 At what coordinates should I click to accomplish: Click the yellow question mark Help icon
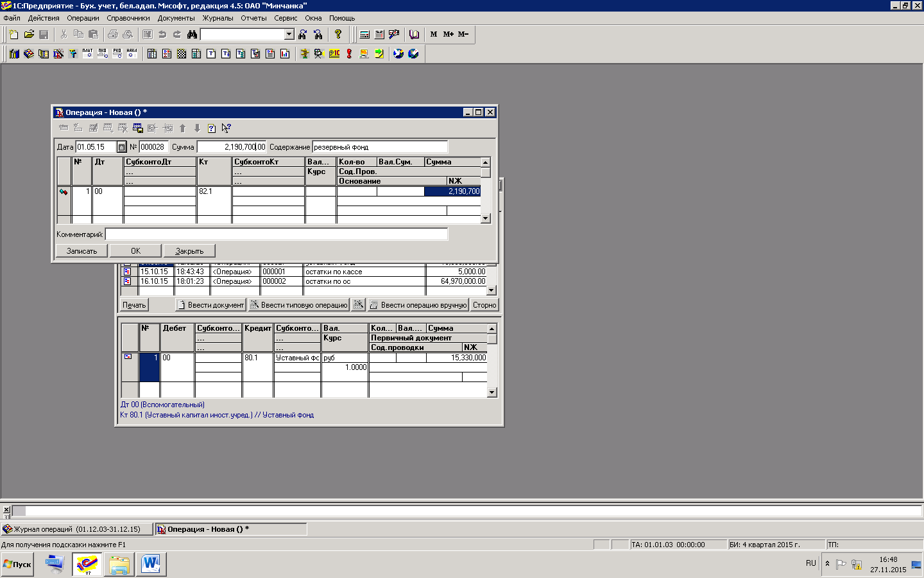[x=338, y=34]
